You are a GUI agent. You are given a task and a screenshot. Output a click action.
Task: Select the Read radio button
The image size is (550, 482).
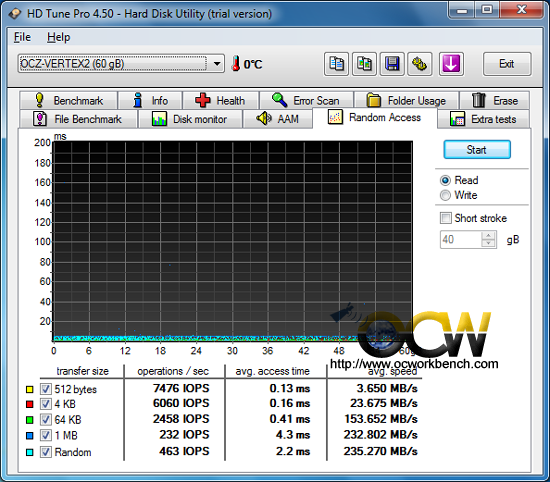(445, 180)
